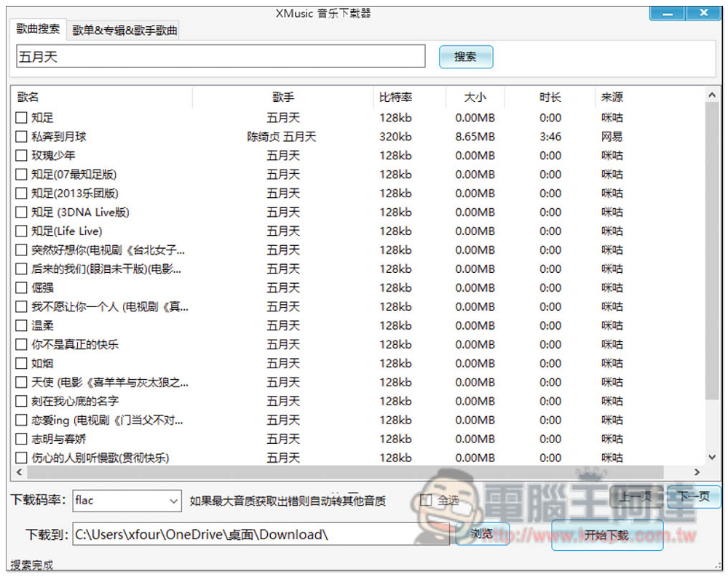Open the 歌曲搜索 tab
The width and height of the screenshot is (728, 577).
pos(39,30)
